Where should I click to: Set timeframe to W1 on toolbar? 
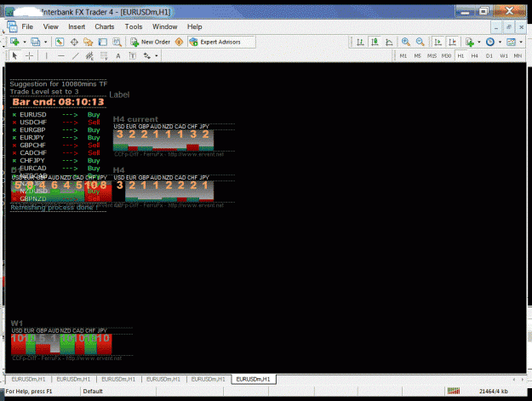coord(504,56)
